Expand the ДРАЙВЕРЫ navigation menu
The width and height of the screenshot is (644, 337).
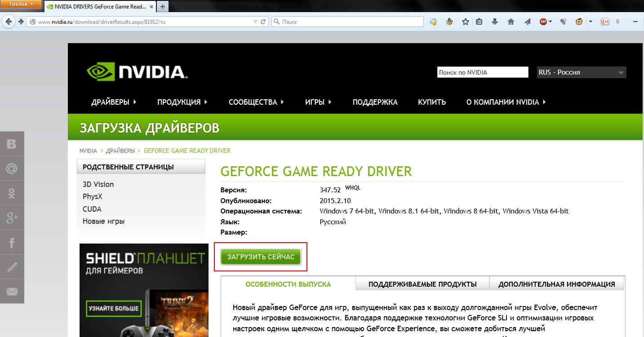(114, 102)
